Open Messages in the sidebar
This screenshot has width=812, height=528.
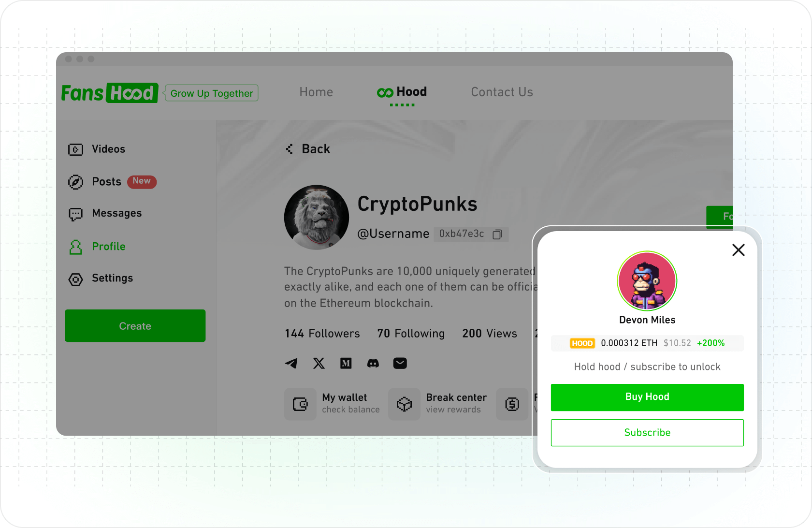pos(105,214)
